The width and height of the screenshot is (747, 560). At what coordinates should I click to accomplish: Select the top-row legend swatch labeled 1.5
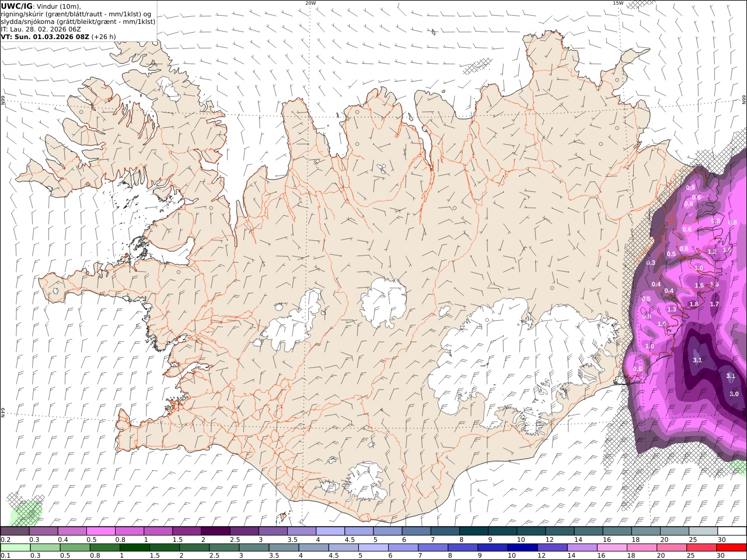(187, 531)
